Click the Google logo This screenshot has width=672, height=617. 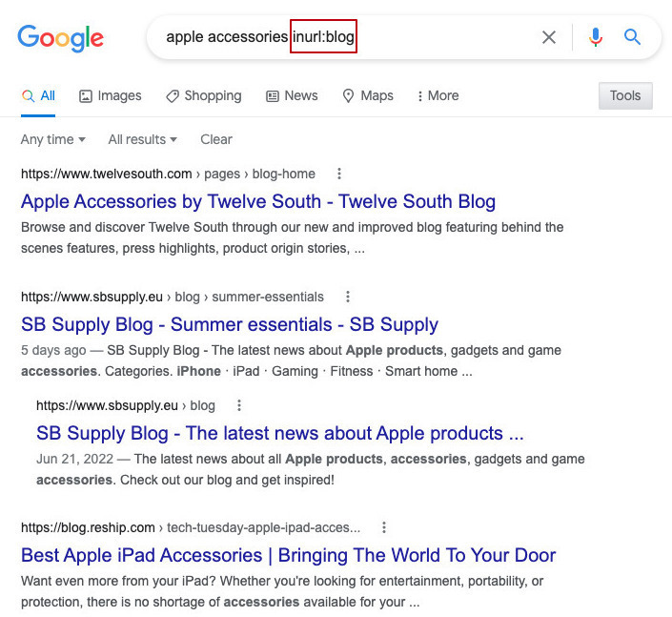point(60,38)
